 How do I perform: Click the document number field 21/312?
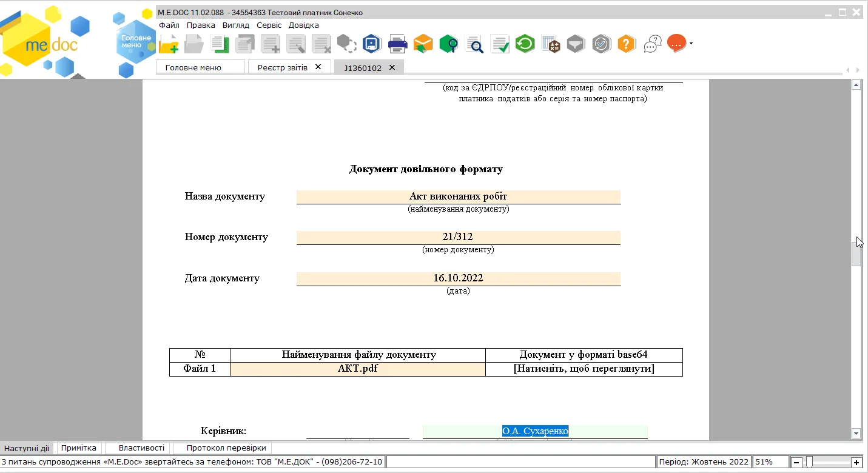click(459, 237)
